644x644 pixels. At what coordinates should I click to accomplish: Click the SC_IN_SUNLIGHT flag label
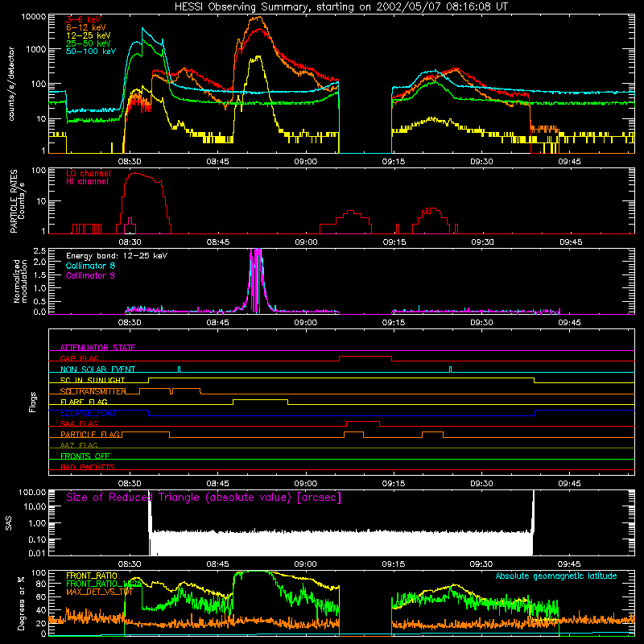pos(93,380)
